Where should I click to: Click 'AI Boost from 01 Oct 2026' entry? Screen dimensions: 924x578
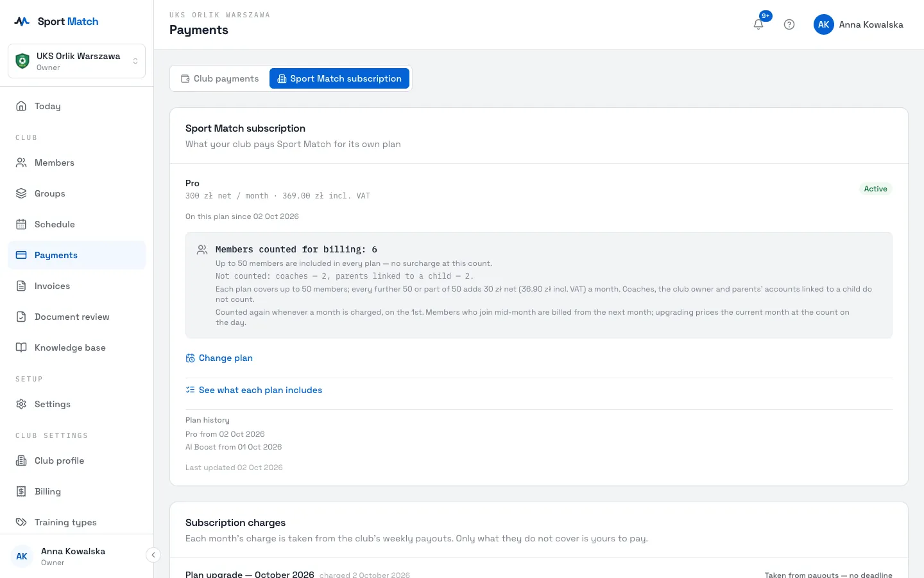coord(234,447)
